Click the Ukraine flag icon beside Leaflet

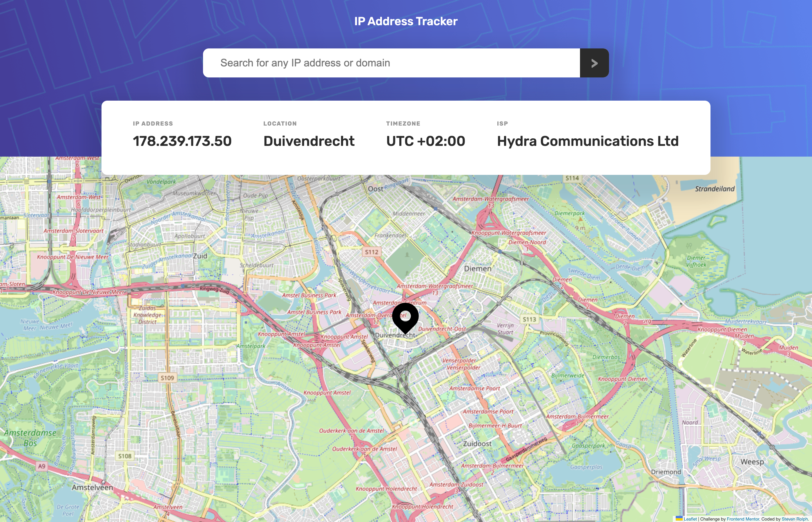click(x=679, y=519)
